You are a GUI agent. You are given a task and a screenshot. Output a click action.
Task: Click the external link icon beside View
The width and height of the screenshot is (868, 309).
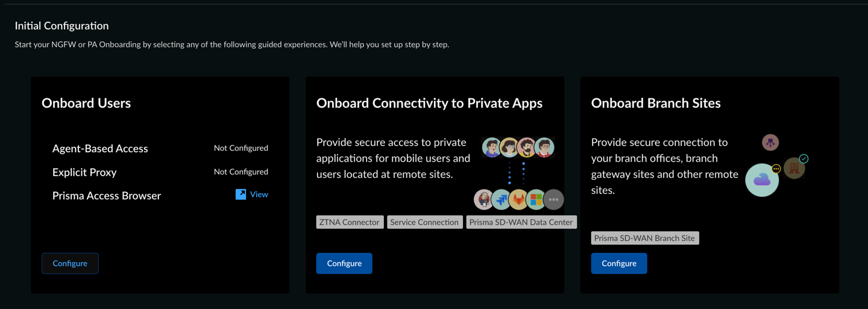pos(241,194)
